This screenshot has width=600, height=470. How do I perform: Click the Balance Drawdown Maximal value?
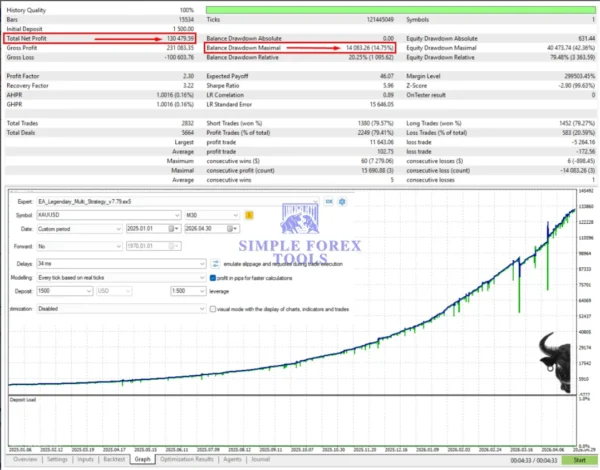369,48
